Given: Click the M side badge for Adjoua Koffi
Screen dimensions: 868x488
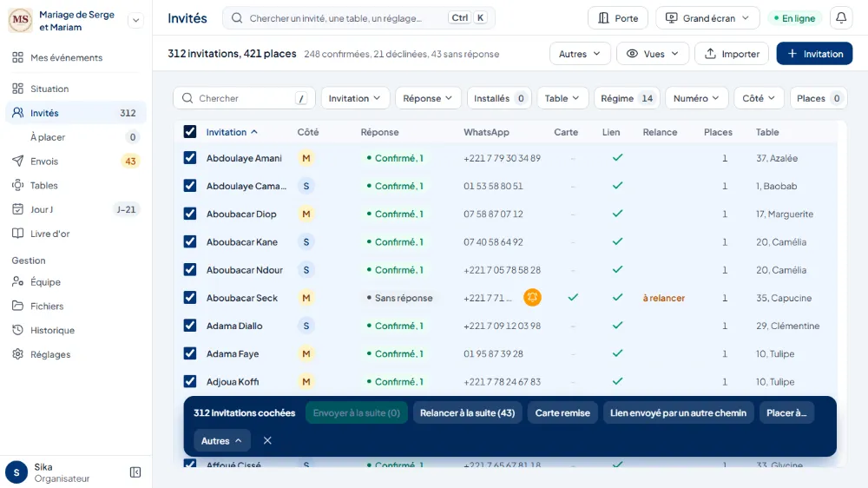Looking at the screenshot, I should click(x=306, y=382).
